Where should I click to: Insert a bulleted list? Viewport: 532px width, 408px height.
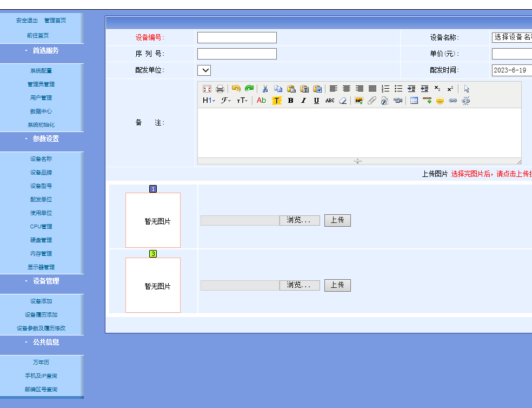[x=398, y=89]
